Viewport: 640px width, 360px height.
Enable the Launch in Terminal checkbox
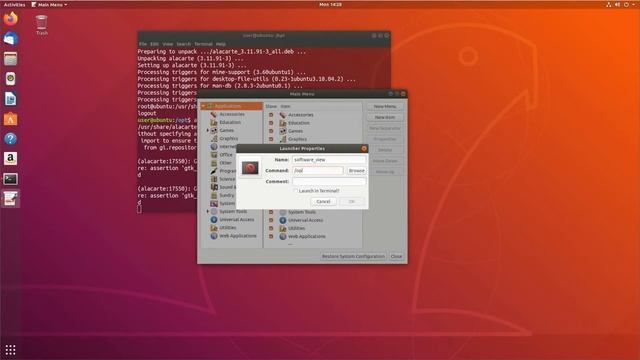click(x=295, y=191)
